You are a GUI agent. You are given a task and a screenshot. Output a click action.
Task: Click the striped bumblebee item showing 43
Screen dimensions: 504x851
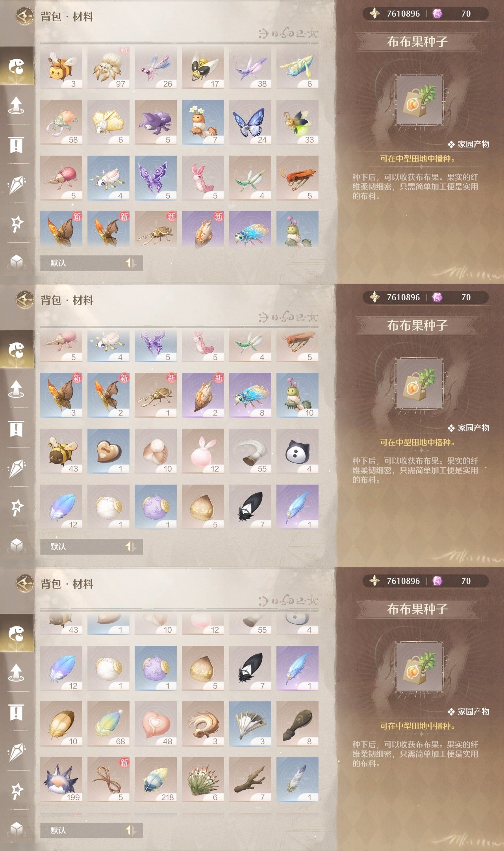tap(61, 451)
